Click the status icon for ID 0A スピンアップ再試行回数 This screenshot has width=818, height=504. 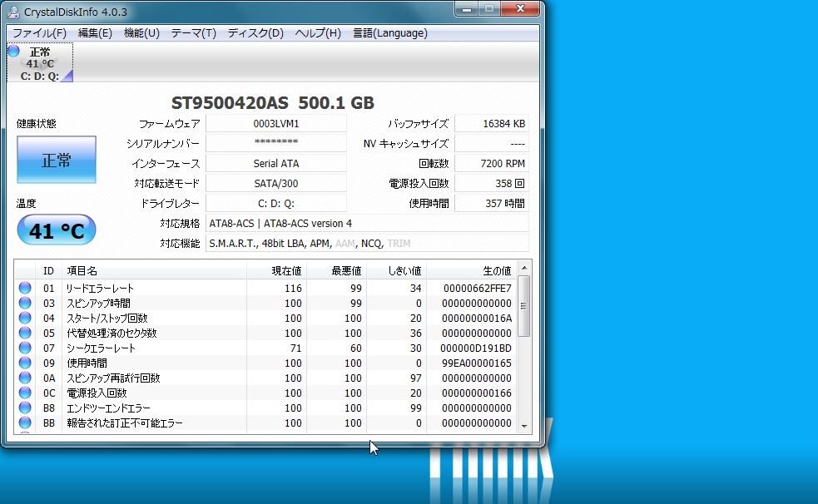click(24, 378)
